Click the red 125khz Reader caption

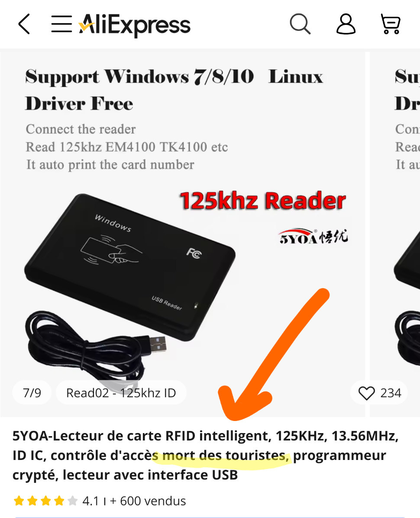[x=263, y=201]
